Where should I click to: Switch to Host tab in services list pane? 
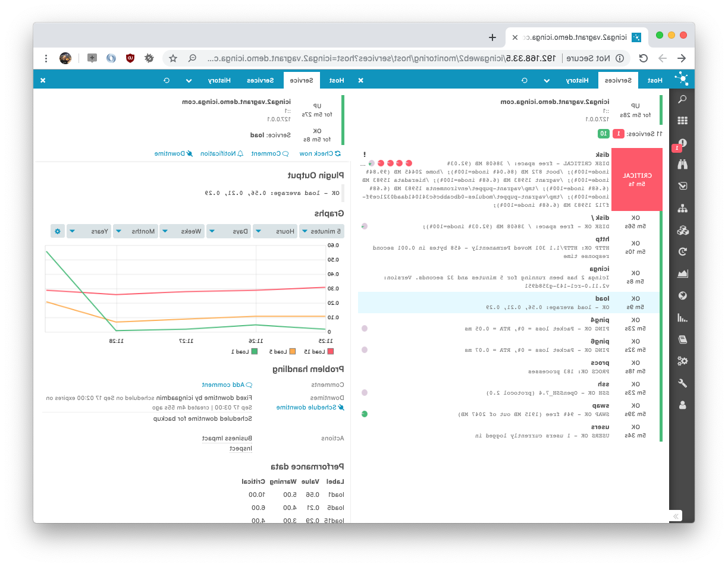(655, 80)
